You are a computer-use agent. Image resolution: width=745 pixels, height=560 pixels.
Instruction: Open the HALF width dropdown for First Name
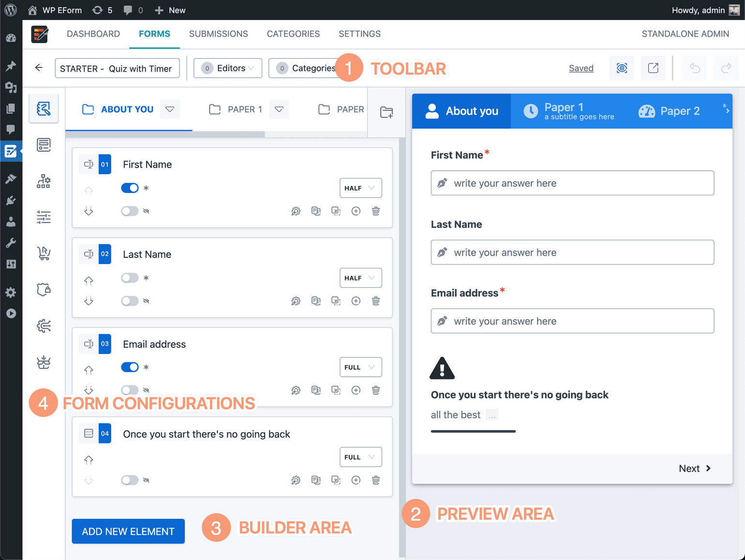(x=360, y=188)
